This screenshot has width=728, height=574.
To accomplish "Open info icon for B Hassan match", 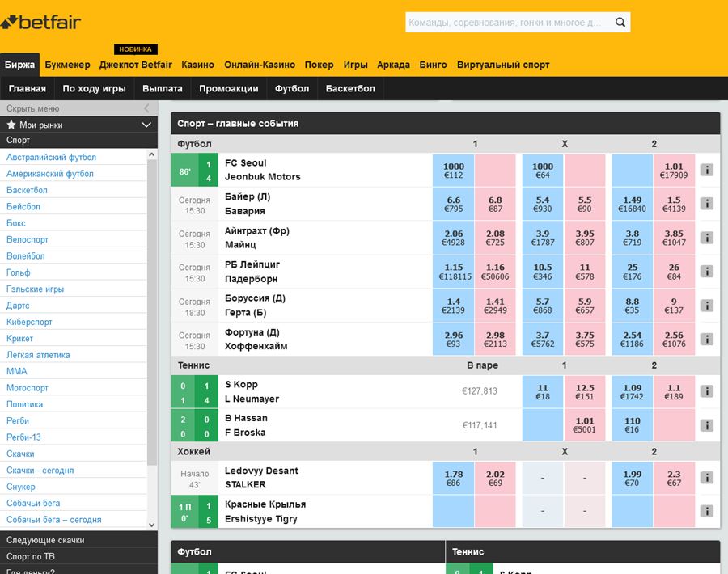I will [707, 425].
